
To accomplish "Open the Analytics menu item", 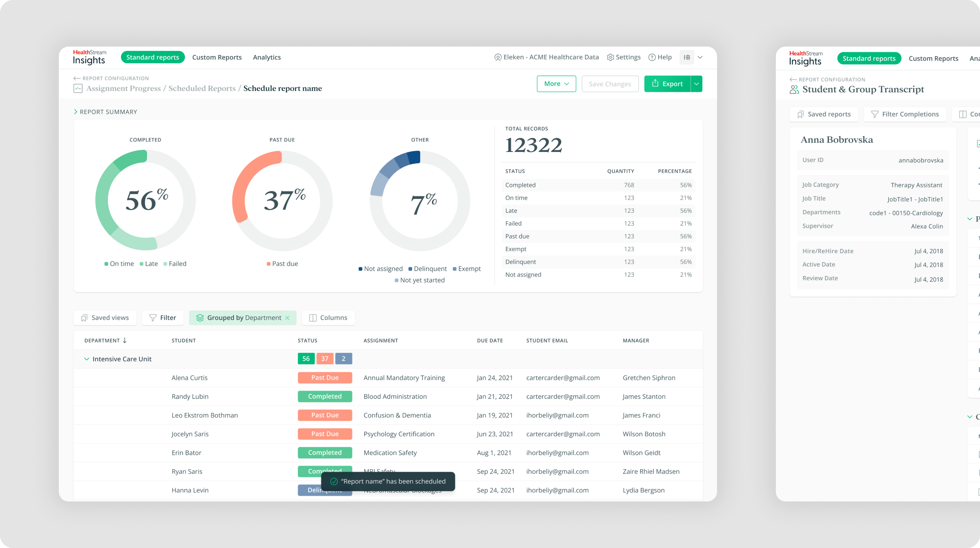I will (x=267, y=57).
